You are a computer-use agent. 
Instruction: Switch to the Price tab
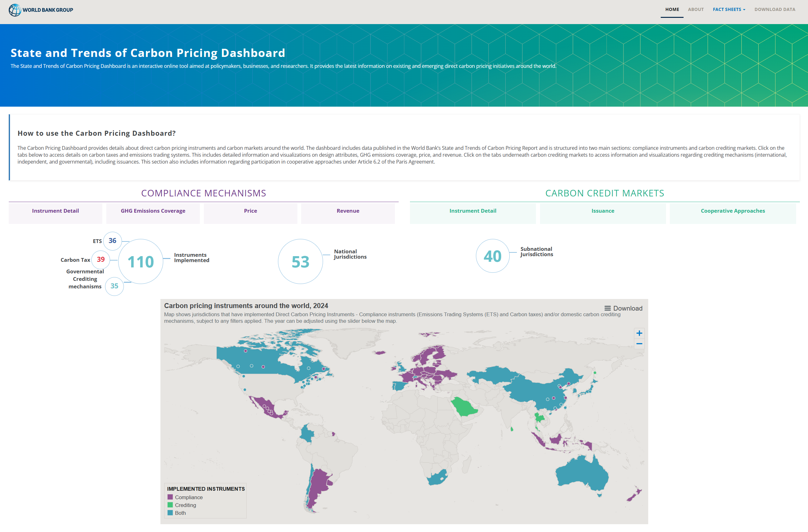[250, 213]
